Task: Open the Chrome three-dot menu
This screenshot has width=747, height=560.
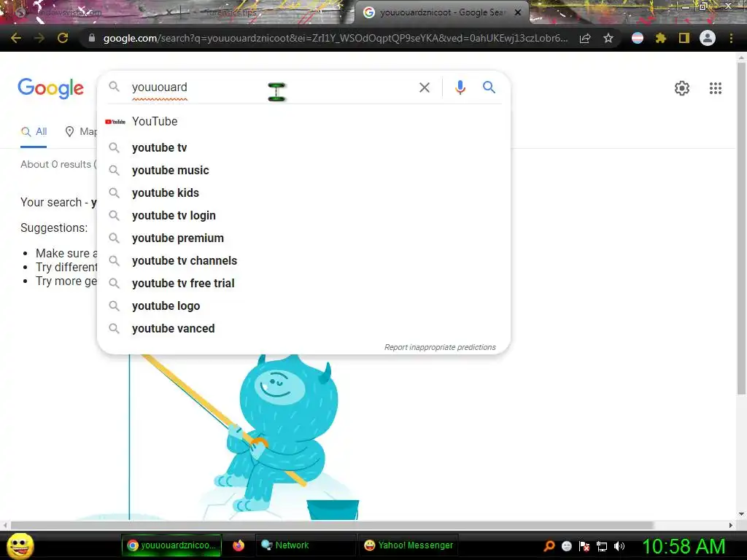Action: pos(731,38)
